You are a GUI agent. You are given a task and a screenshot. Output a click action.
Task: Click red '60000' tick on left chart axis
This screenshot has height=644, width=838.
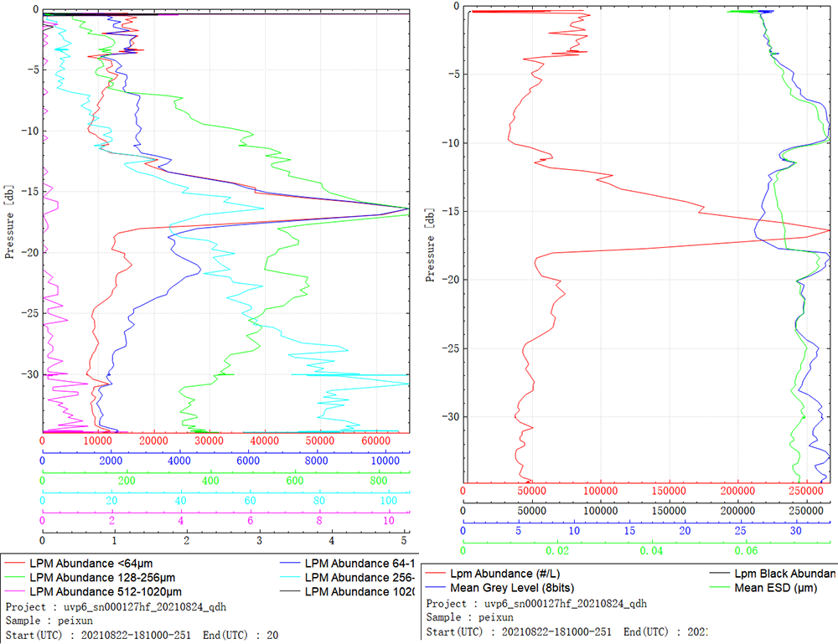click(375, 440)
